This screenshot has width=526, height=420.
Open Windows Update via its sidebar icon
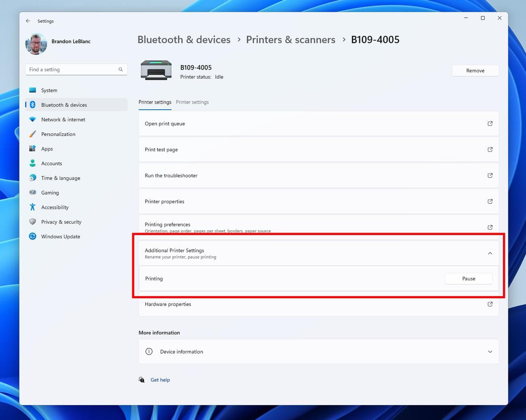32,236
